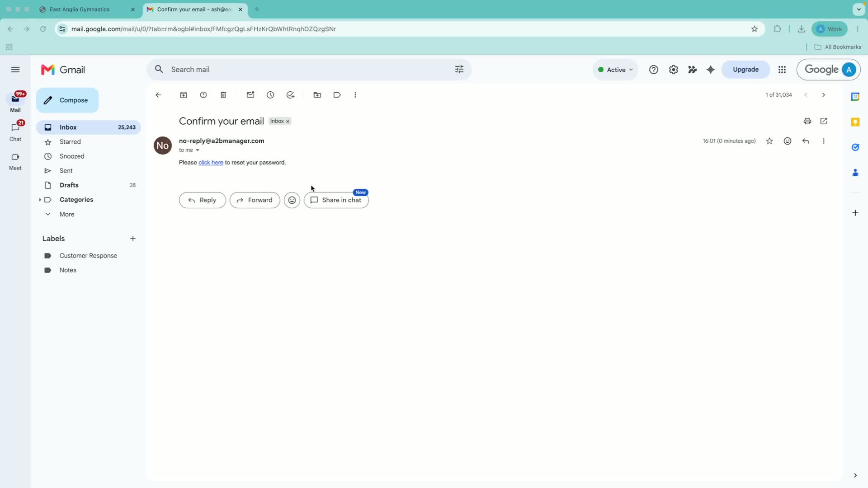Follow the 'click here' password reset link
Image resolution: width=868 pixels, height=488 pixels.
tap(211, 163)
